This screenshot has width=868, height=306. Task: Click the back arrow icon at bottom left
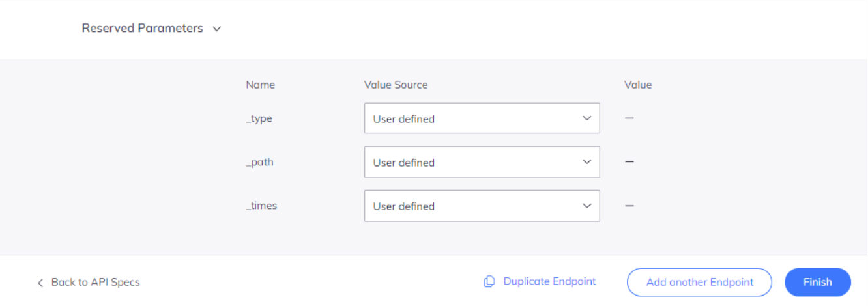click(40, 283)
